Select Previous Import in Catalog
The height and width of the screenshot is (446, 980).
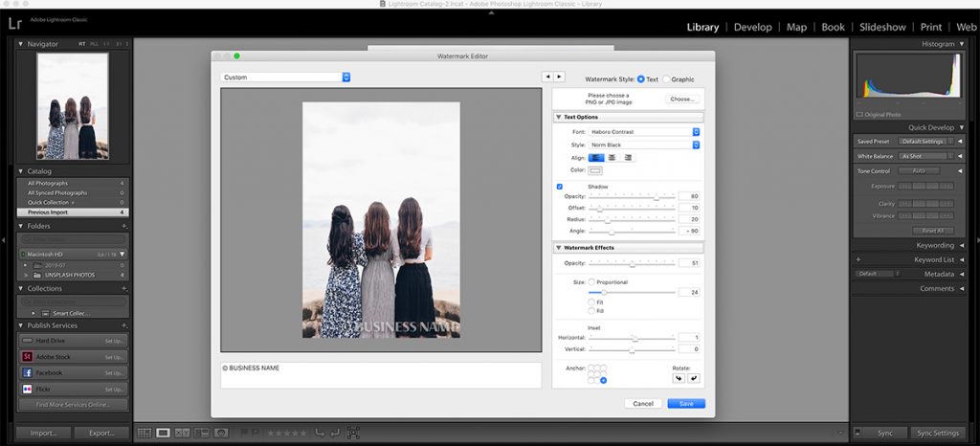point(73,212)
